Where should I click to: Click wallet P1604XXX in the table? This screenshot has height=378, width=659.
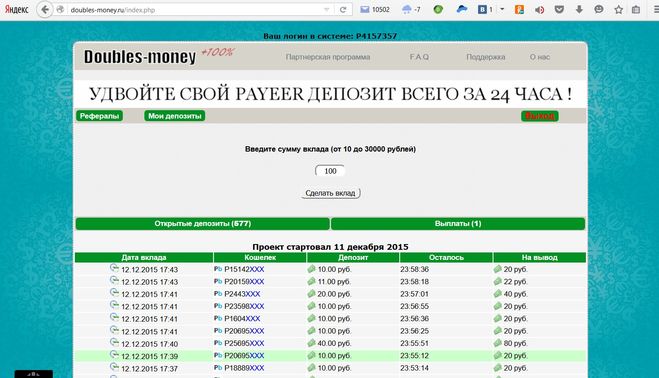click(x=242, y=319)
